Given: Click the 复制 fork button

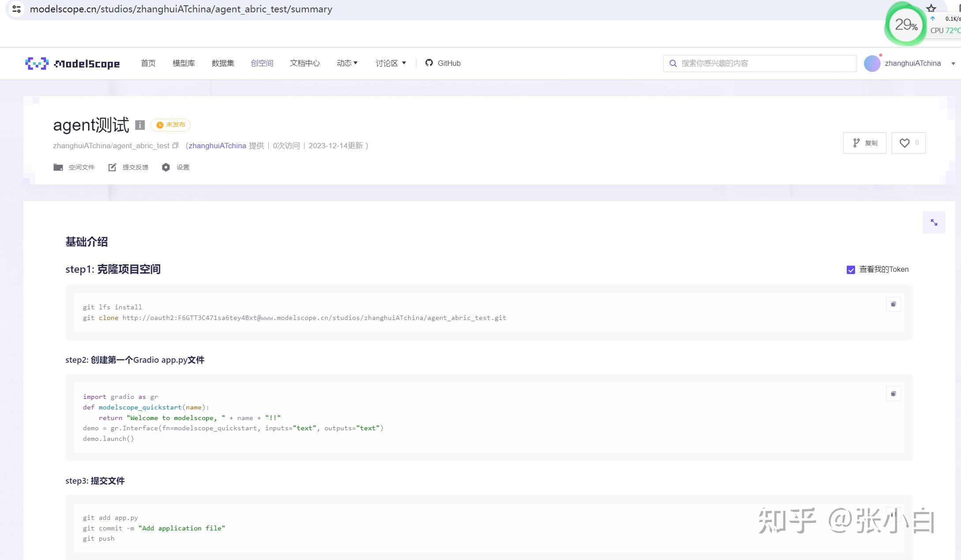Looking at the screenshot, I should tap(864, 143).
